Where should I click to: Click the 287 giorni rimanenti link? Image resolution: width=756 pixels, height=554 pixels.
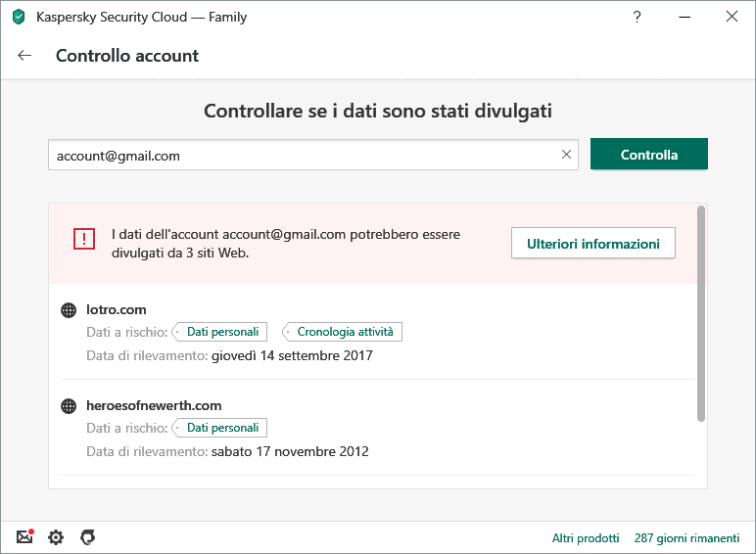(686, 538)
